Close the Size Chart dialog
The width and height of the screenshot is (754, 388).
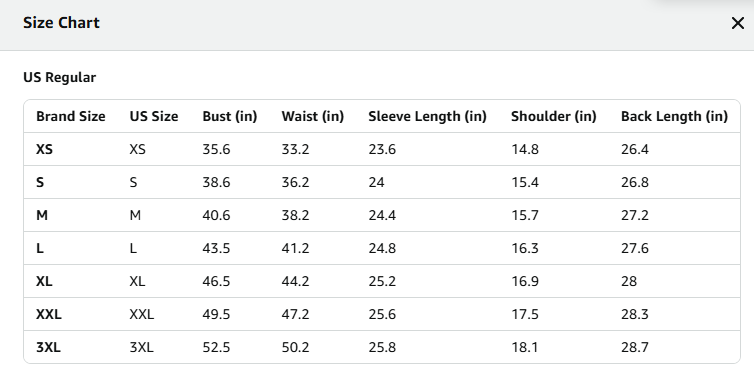(738, 23)
